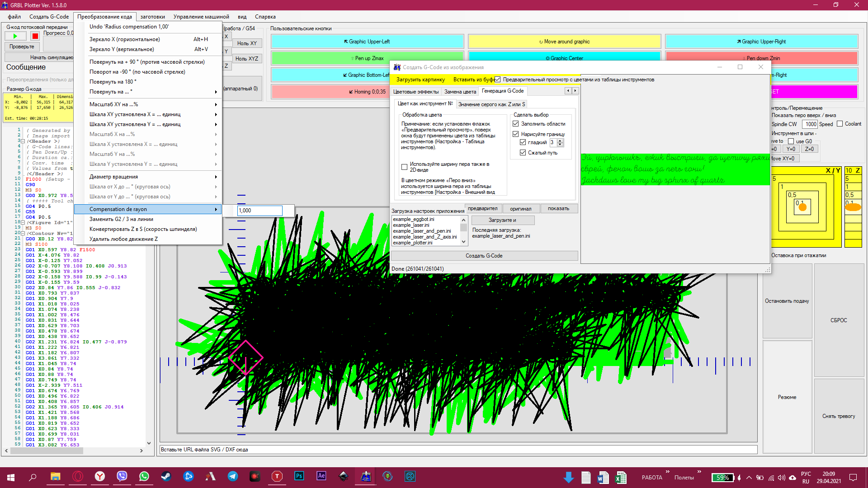Enable the Coolant checkbox
The width and height of the screenshot is (868, 488).
[840, 123]
